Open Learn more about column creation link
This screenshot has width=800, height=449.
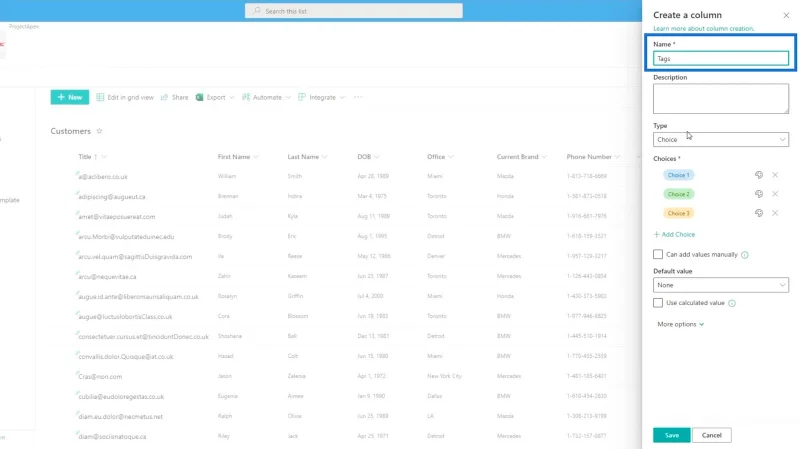click(x=704, y=29)
